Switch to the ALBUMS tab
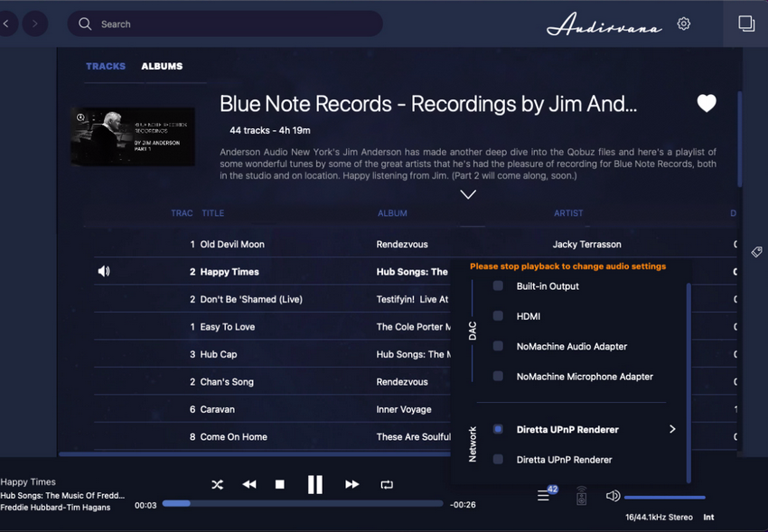The height and width of the screenshot is (532, 768). (162, 66)
